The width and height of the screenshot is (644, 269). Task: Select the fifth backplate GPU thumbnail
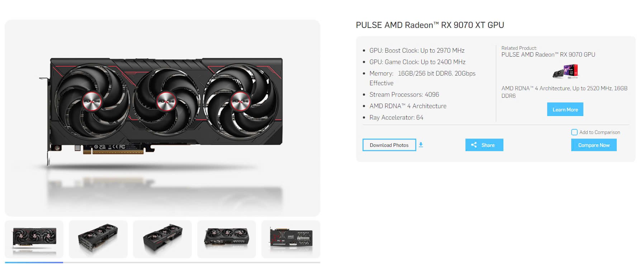[x=291, y=239]
